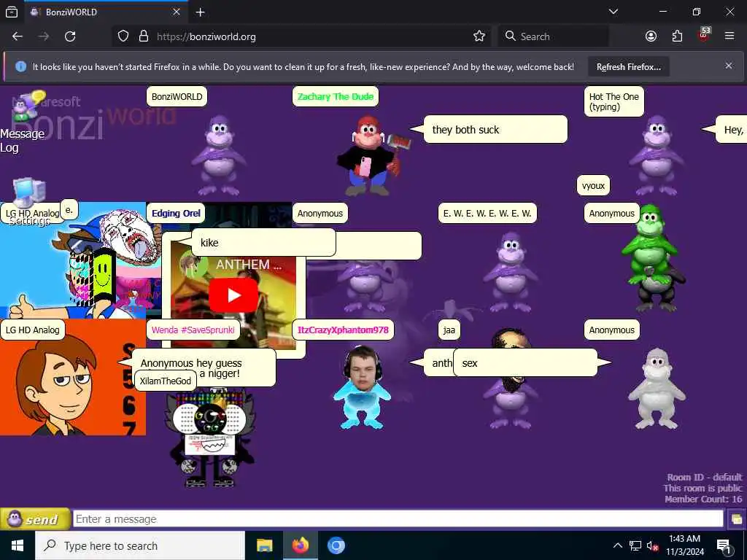
Task: Click the E. W. E. W. name tag
Action: pos(487,214)
